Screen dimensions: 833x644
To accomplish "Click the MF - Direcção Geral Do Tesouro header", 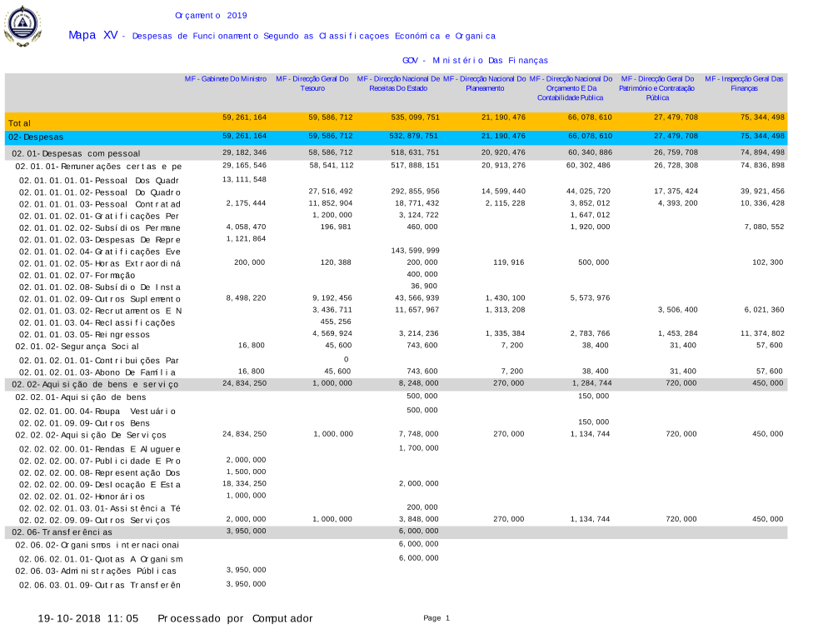I will [x=312, y=82].
